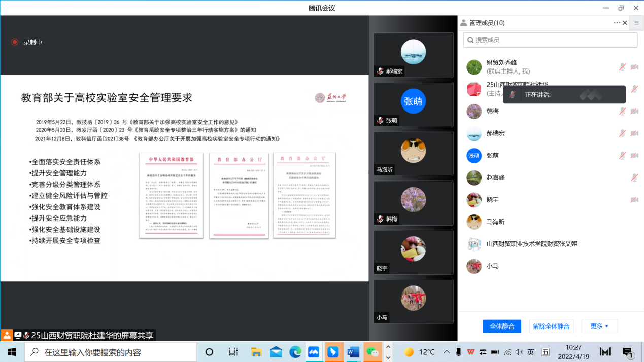Open the 更多 dropdown menu
This screenshot has width=644, height=362.
click(599, 327)
